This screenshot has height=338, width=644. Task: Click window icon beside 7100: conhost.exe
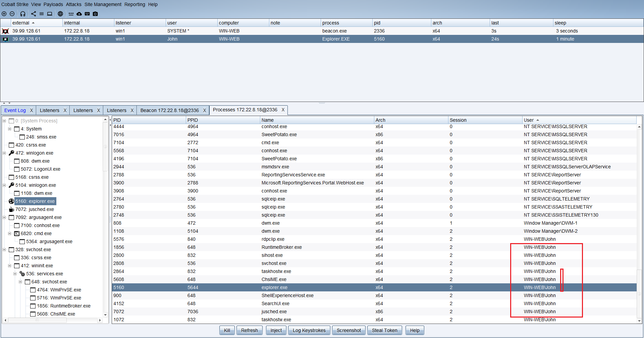(x=17, y=225)
